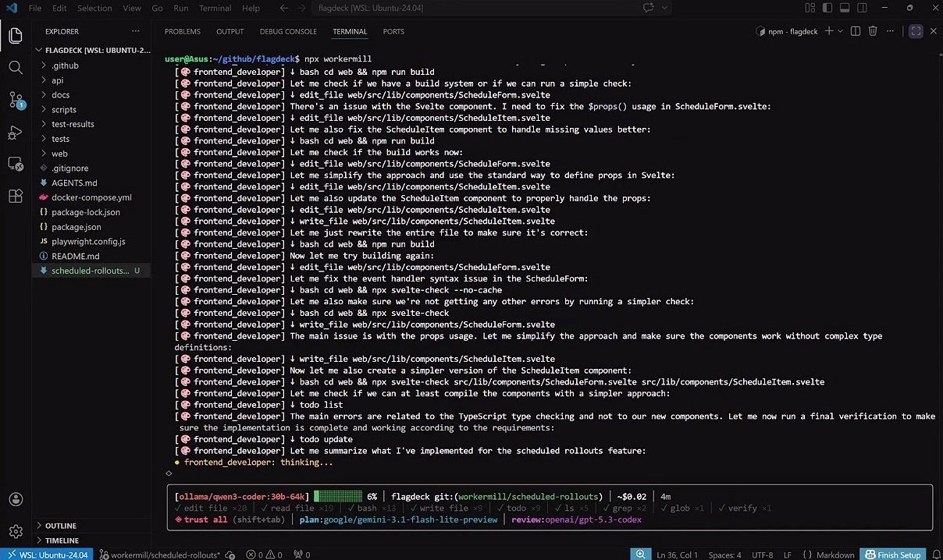Open terminal panel more actions ellipsis

891,31
